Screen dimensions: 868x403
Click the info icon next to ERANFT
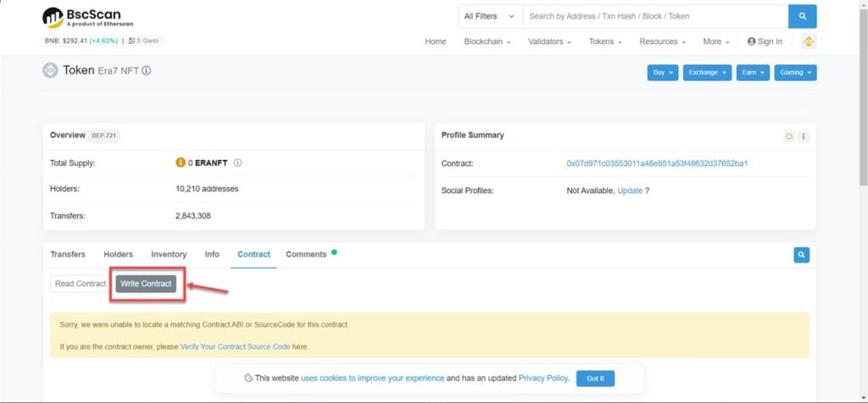tap(237, 163)
